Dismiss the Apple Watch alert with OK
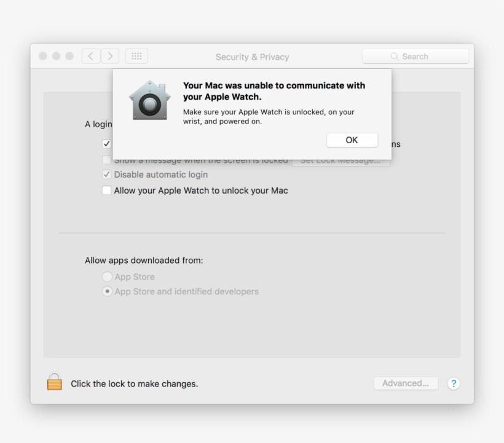This screenshot has height=443, width=504. pyautogui.click(x=352, y=140)
